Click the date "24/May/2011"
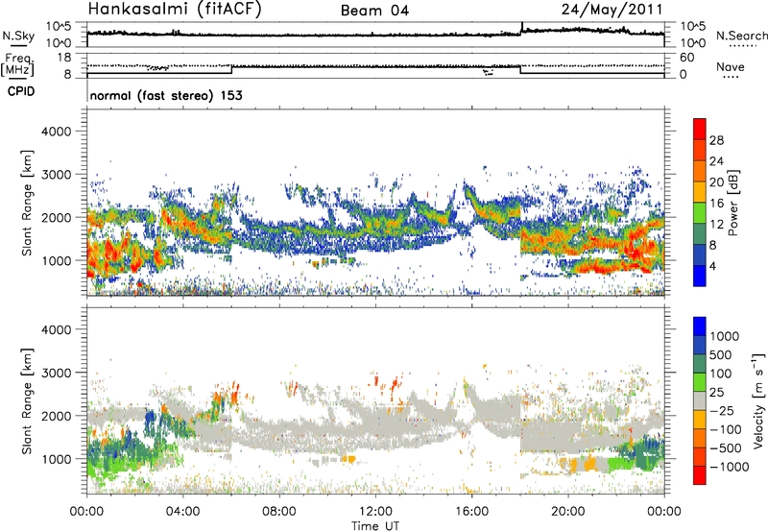 612,9
